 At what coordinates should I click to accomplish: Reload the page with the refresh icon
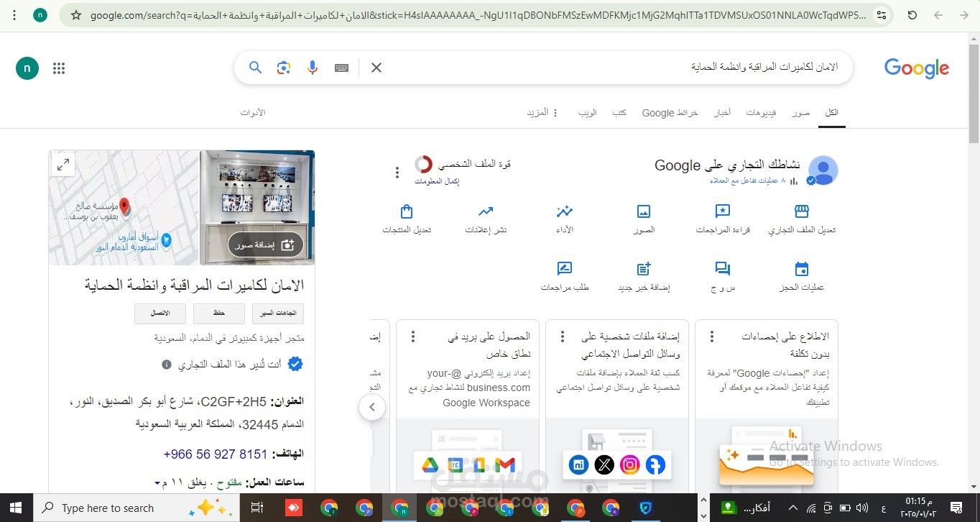[x=912, y=15]
